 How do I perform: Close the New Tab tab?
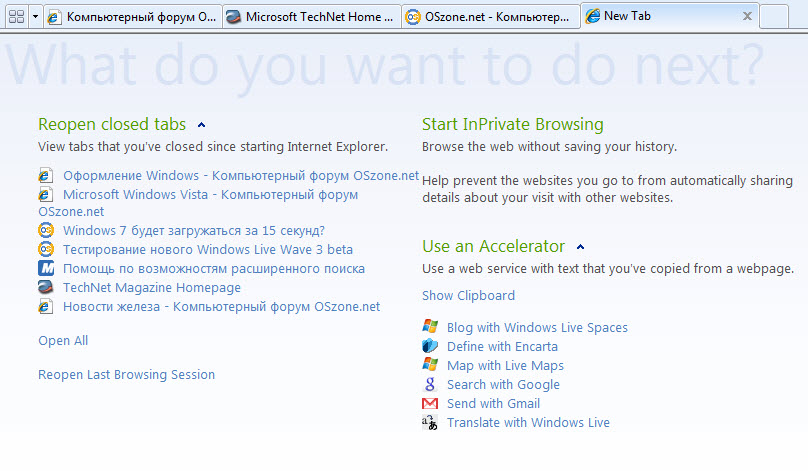pos(747,16)
